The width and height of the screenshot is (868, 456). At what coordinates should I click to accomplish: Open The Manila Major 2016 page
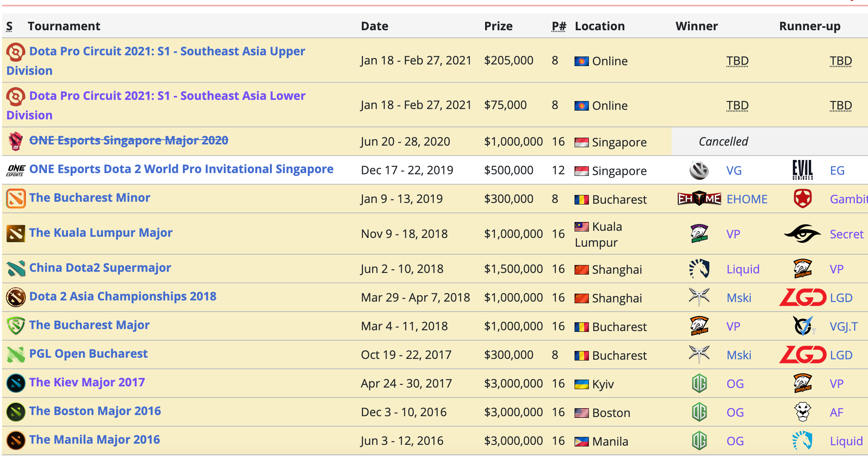point(95,439)
